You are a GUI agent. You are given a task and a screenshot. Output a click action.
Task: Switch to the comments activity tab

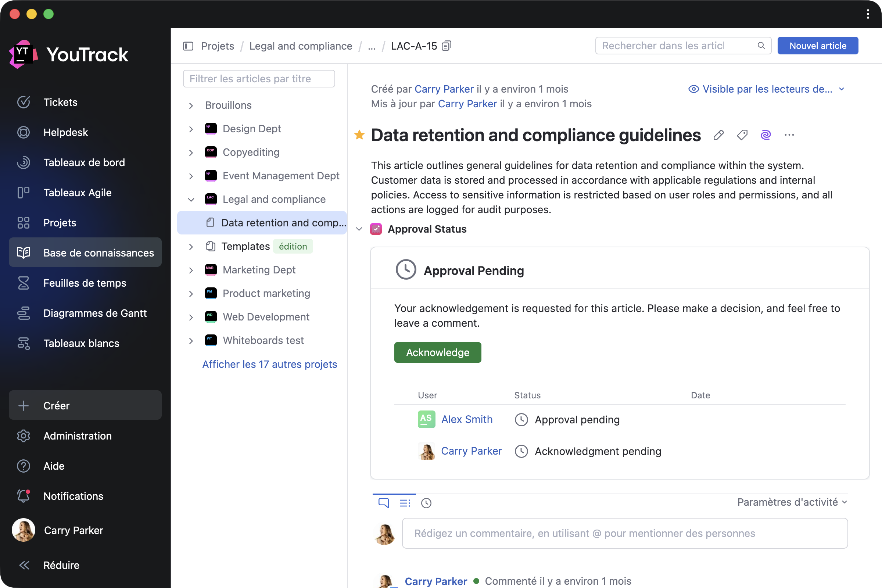pyautogui.click(x=383, y=503)
